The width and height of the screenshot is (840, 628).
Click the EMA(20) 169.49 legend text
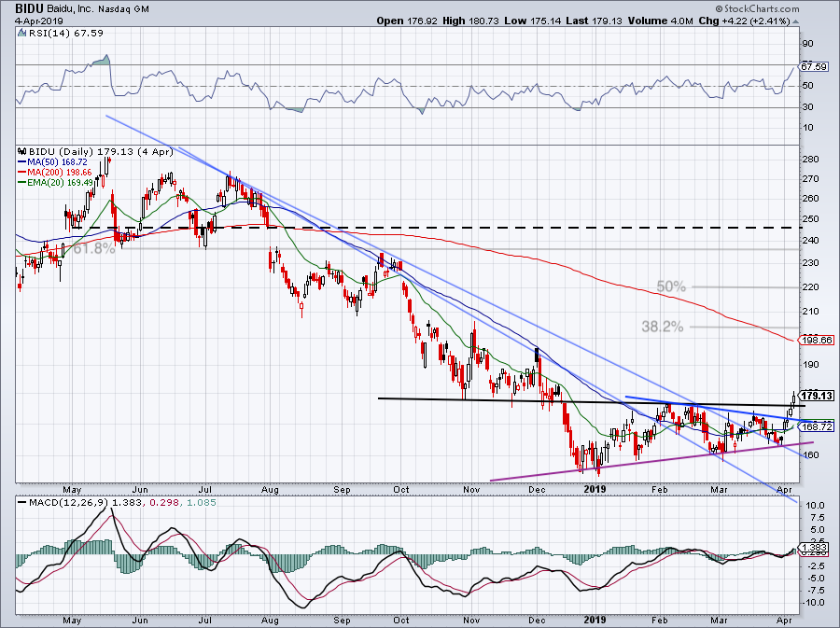62,183
